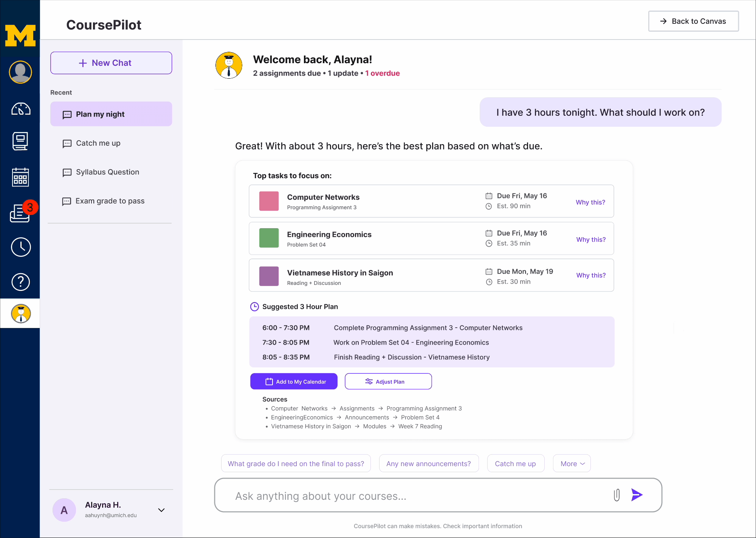
Task: Click chat icon beside Syllabus Question
Action: pos(67,173)
